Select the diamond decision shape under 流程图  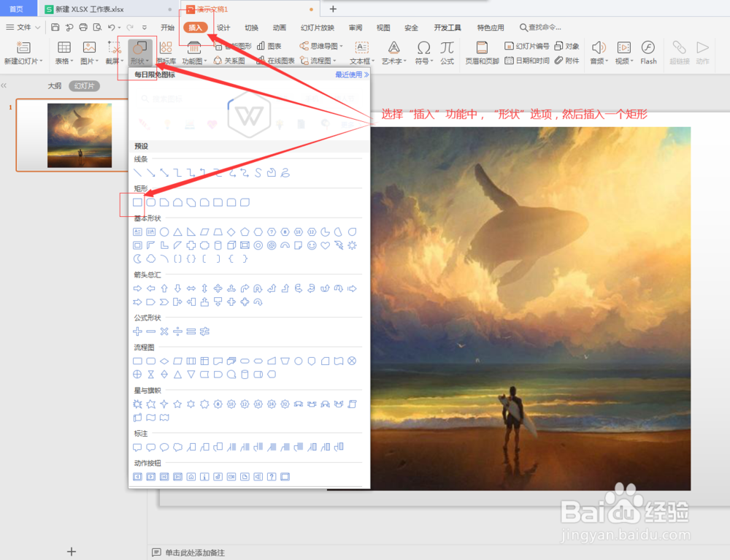pyautogui.click(x=164, y=361)
